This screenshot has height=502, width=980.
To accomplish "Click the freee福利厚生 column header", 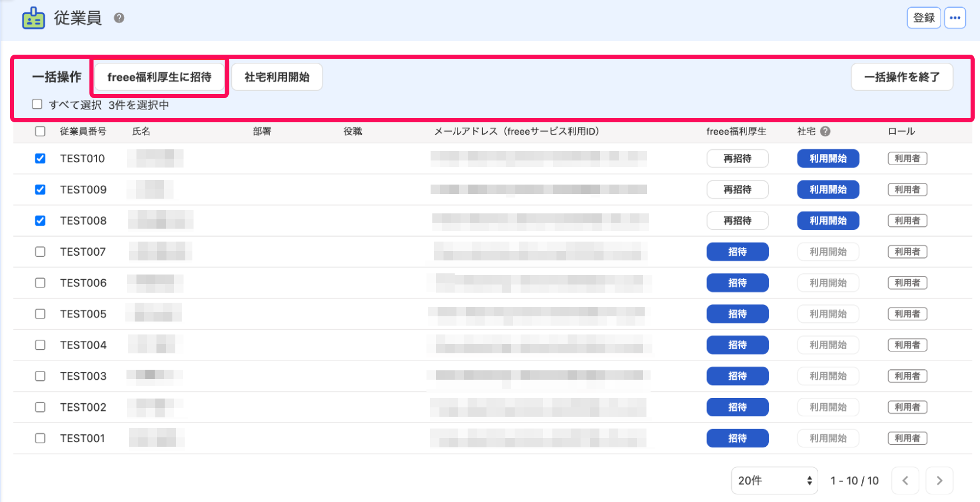I will tap(736, 131).
